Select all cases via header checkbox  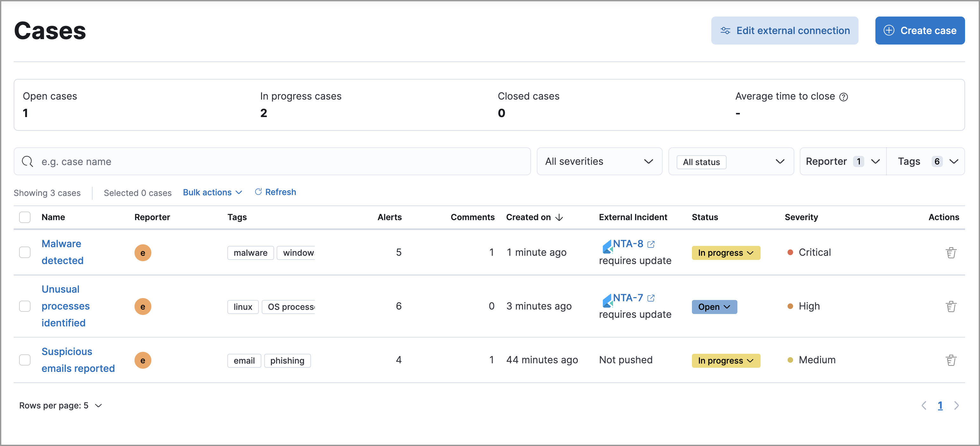[x=25, y=217]
